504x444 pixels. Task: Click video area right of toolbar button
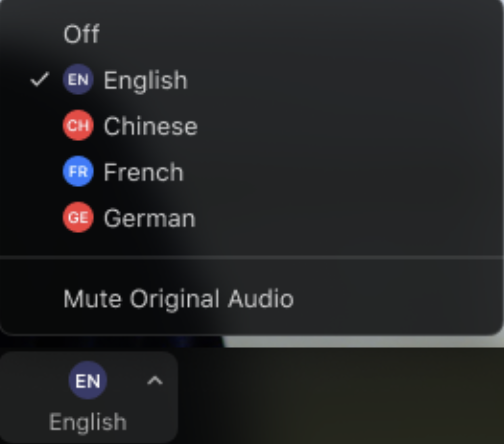click(340, 397)
